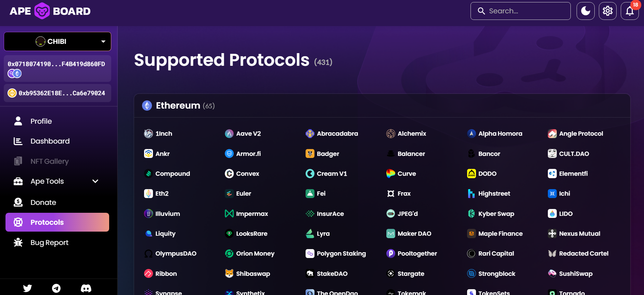Screen dimensions: 644x295
Task: Select the Protocols sidebar item
Action: 57,222
